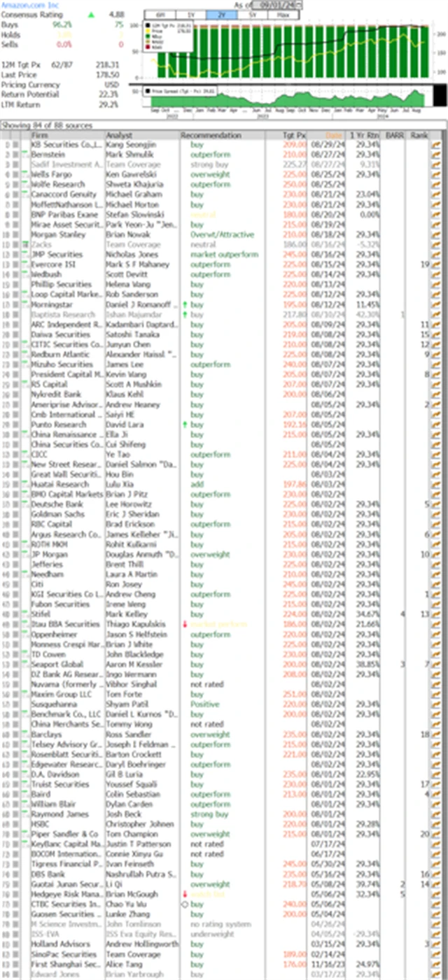Select Susquehanna's Positive recommendation
Viewport: 448px width, 980px height.
click(x=204, y=704)
